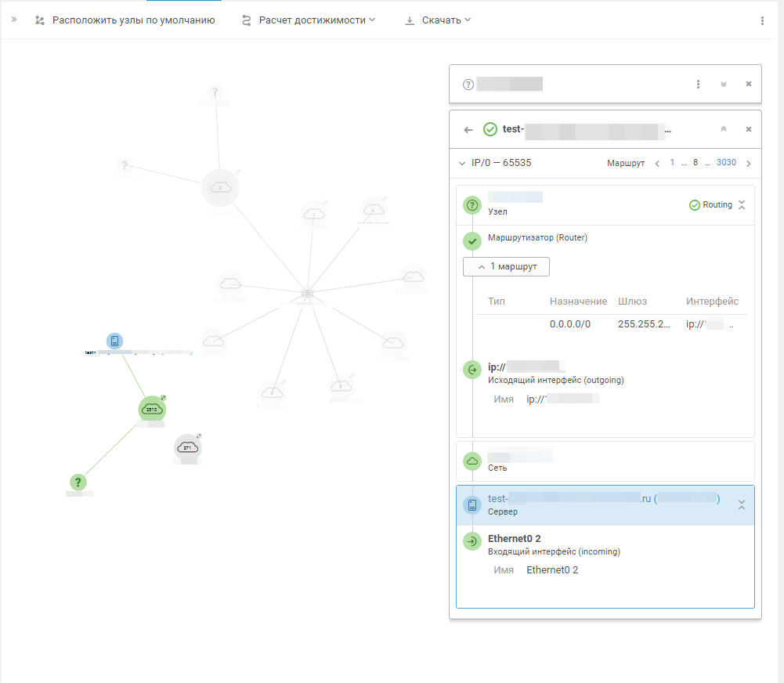Image resolution: width=784 pixels, height=683 pixels.
Task: Open three-dot menu in top panel header
Action: (x=698, y=84)
